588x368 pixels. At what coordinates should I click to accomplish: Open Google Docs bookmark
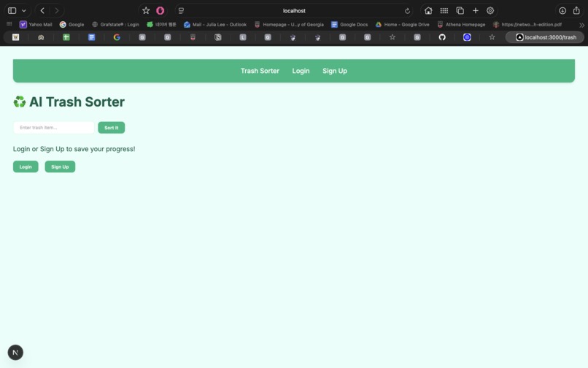coord(349,24)
